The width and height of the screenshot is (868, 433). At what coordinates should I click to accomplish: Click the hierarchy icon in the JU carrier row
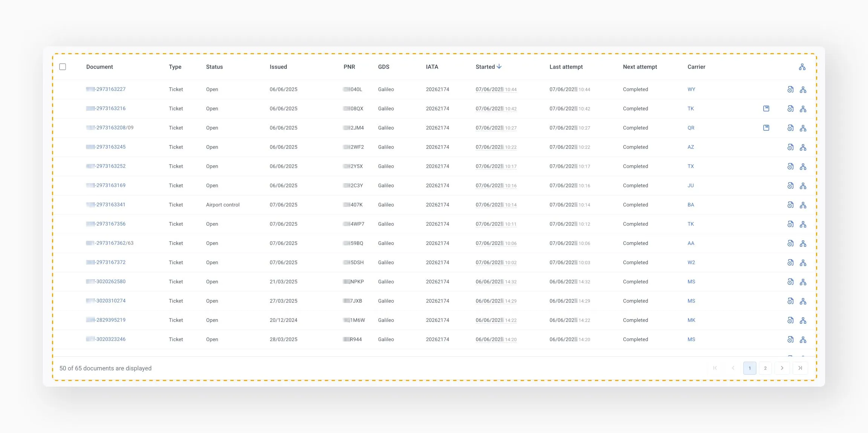click(x=803, y=185)
